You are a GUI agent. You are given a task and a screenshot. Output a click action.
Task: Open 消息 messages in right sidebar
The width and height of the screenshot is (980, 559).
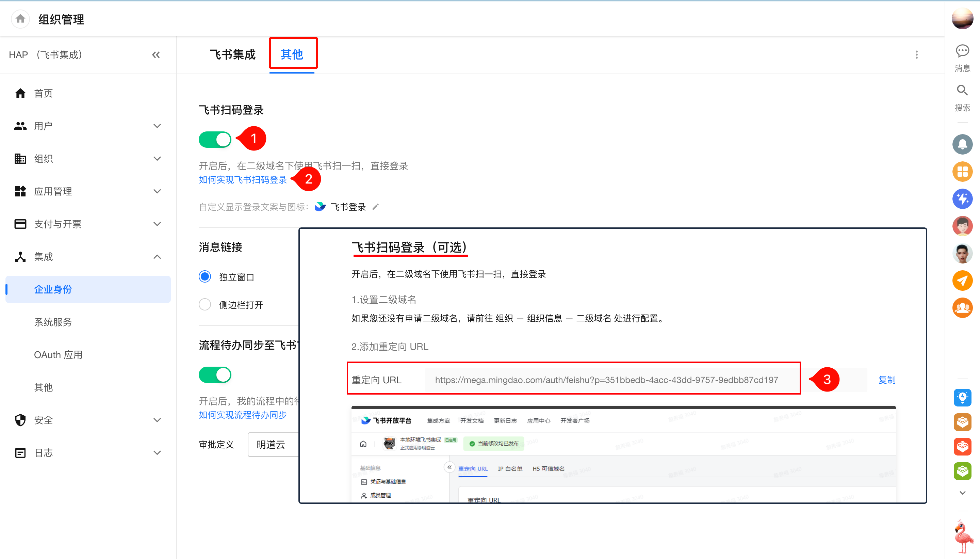(962, 58)
